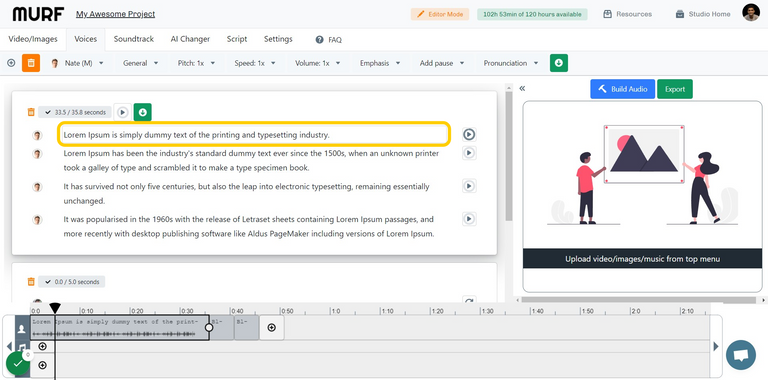Delete the 33.5 / 35.8 seconds block
This screenshot has width=768, height=380.
pyautogui.click(x=31, y=112)
